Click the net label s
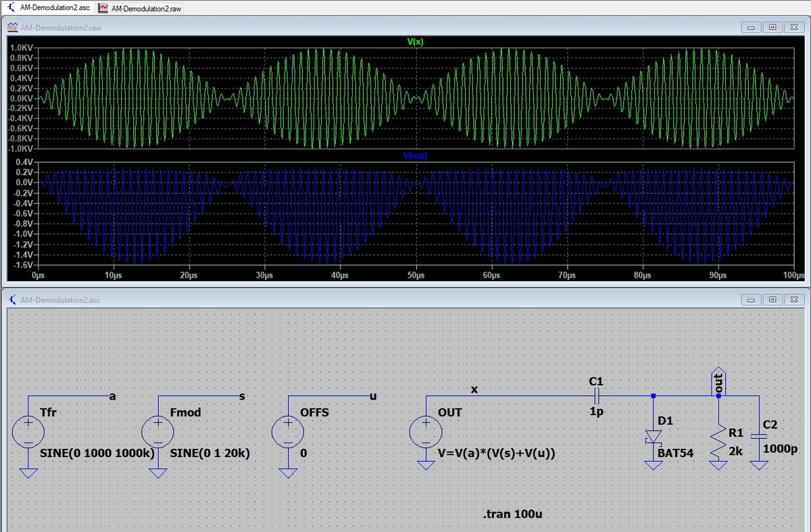The height and width of the screenshot is (532, 811). click(x=242, y=396)
